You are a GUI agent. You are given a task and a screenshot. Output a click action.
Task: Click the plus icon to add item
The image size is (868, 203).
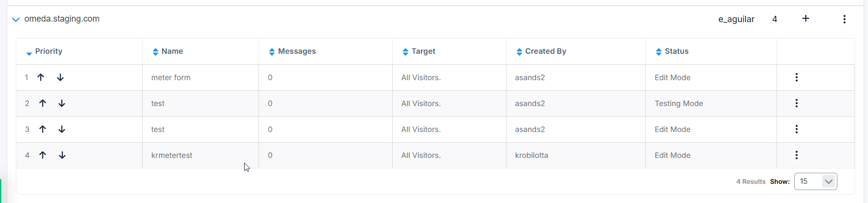[x=806, y=19]
